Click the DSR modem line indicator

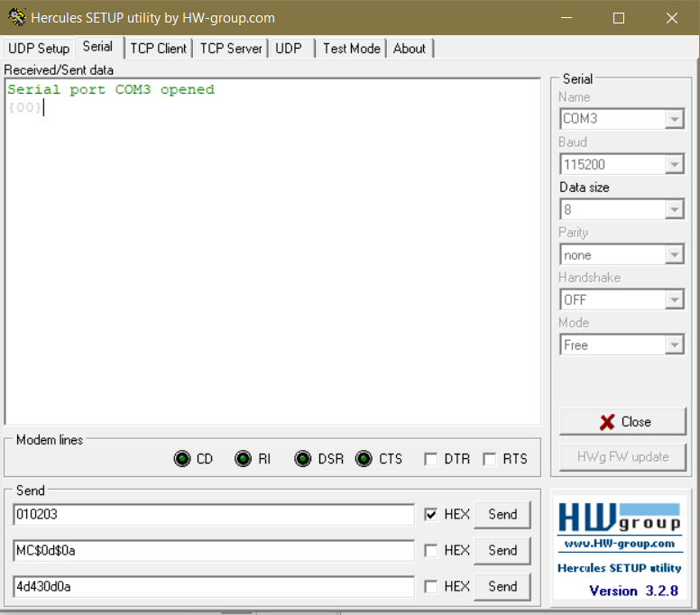click(303, 458)
